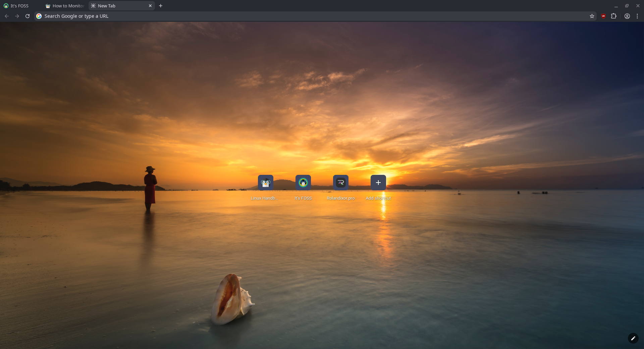Click the Google icon in the address bar
644x349 pixels.
[x=39, y=16]
